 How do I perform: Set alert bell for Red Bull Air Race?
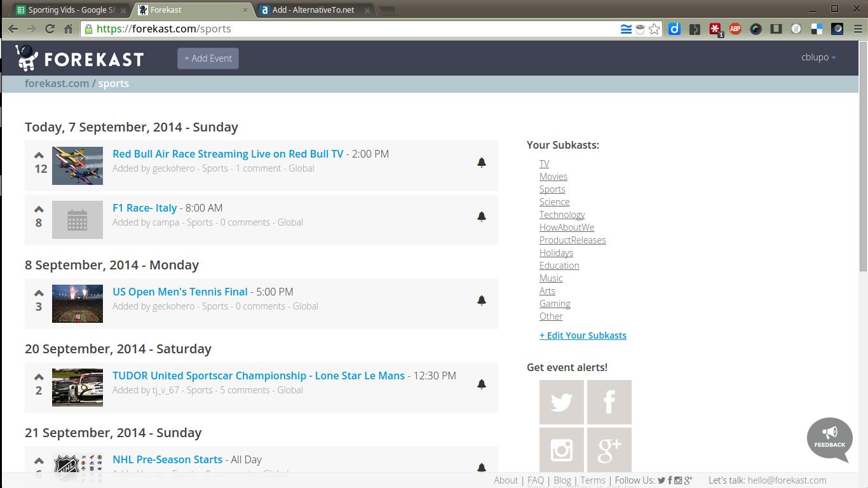(x=482, y=163)
